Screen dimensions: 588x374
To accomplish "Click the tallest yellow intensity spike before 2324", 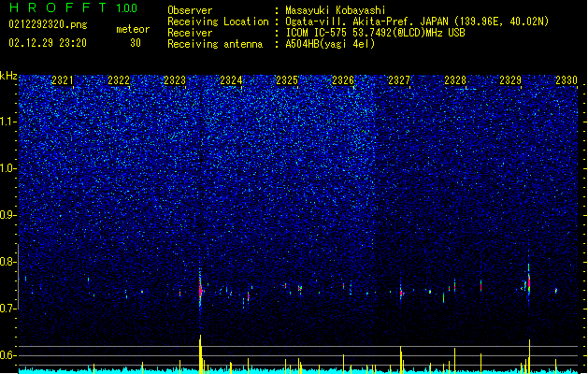I will coord(201,353).
